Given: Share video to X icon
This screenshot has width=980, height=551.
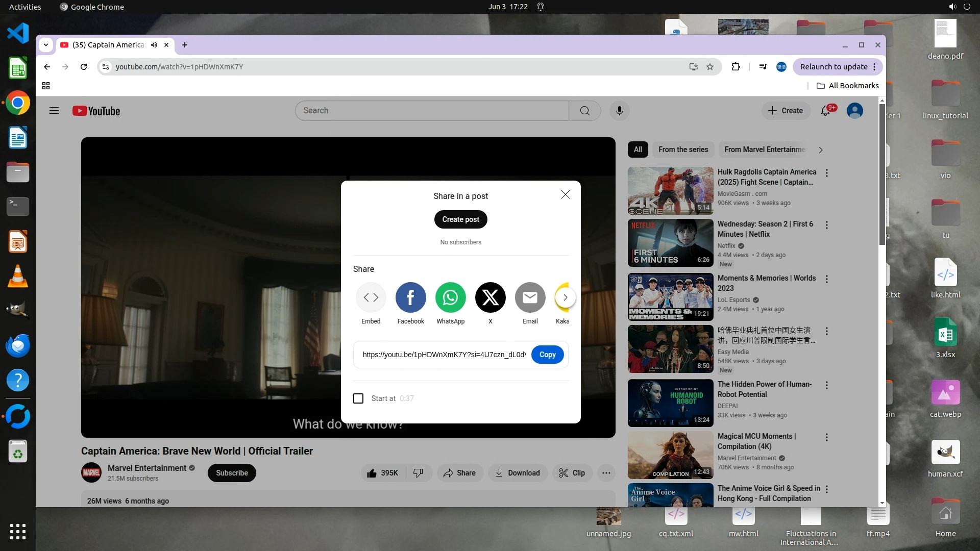Looking at the screenshot, I should pyautogui.click(x=490, y=297).
